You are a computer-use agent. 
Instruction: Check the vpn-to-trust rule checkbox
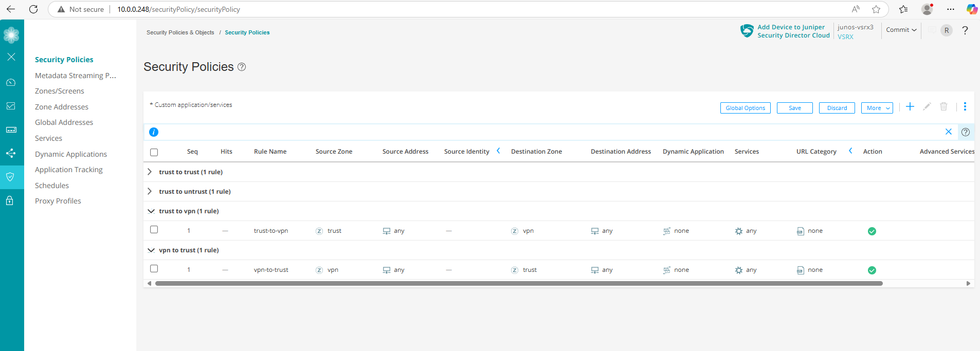(x=154, y=269)
